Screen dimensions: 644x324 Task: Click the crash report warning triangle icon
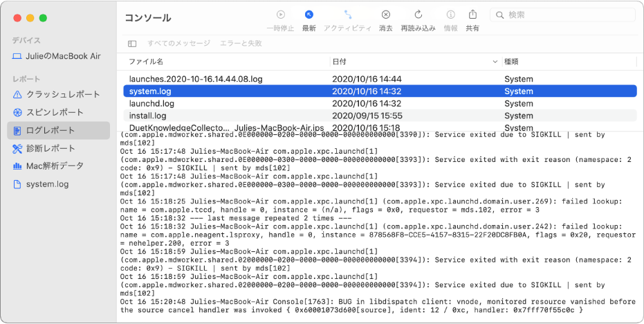pyautogui.click(x=17, y=95)
